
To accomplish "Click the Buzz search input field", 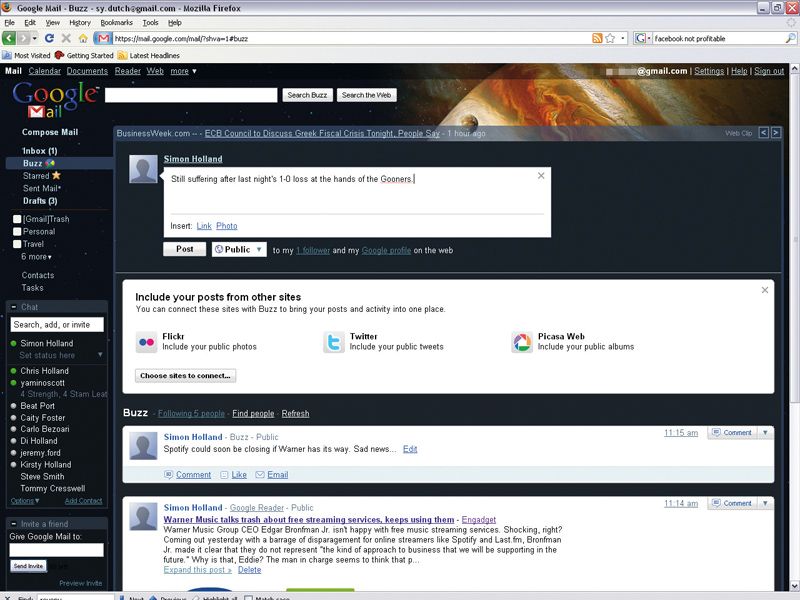I will click(x=191, y=95).
